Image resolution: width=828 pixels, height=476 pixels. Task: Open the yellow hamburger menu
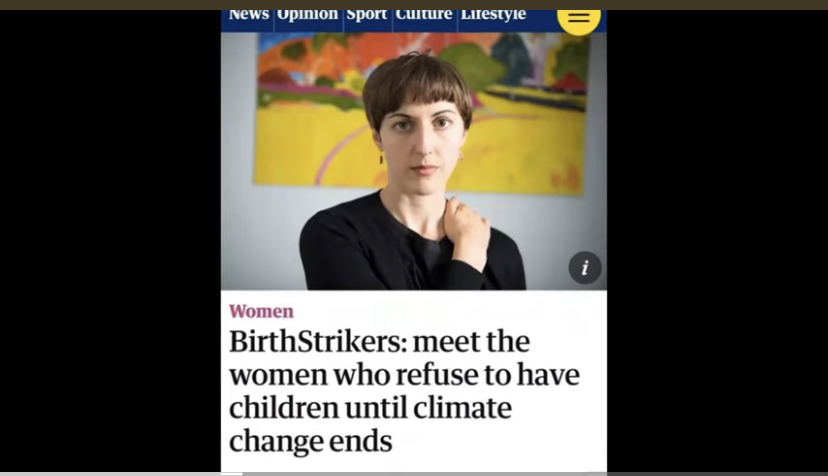pyautogui.click(x=578, y=19)
